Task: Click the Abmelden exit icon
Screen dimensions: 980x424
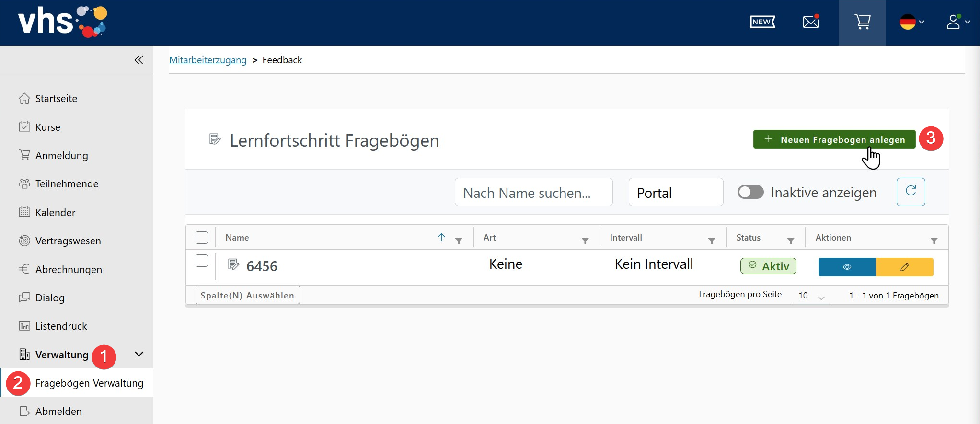Action: click(x=24, y=411)
